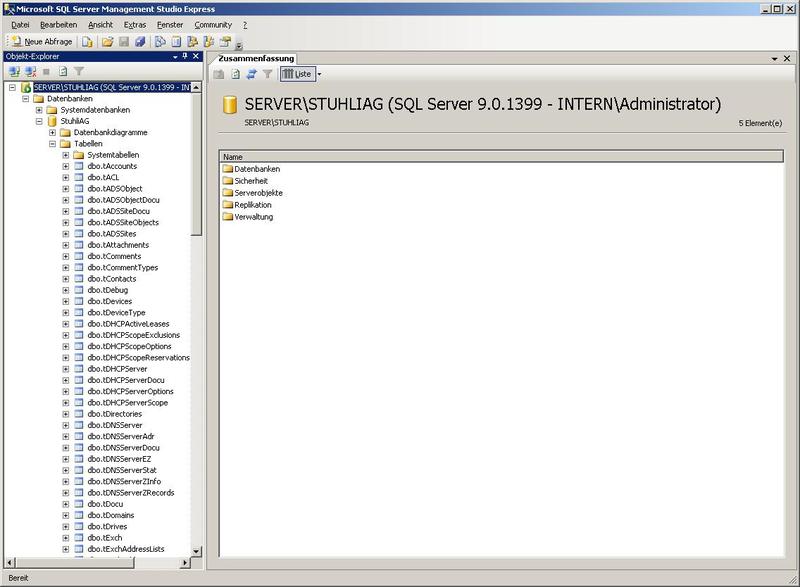Collapse the Tabellen folder node
Viewport: 800px width, 587px height.
click(x=52, y=144)
